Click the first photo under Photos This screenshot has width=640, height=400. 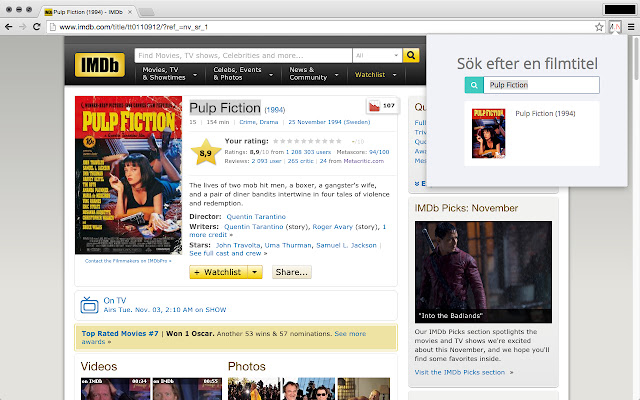(254, 389)
